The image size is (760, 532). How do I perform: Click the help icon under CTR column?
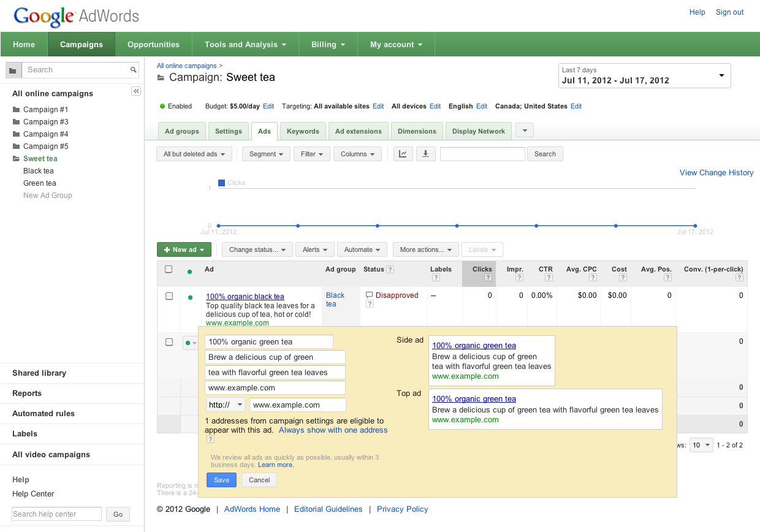(549, 278)
